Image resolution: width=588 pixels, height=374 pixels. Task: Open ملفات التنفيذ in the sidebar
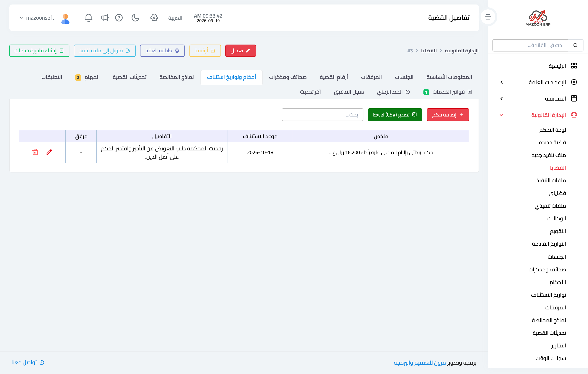pos(551,180)
